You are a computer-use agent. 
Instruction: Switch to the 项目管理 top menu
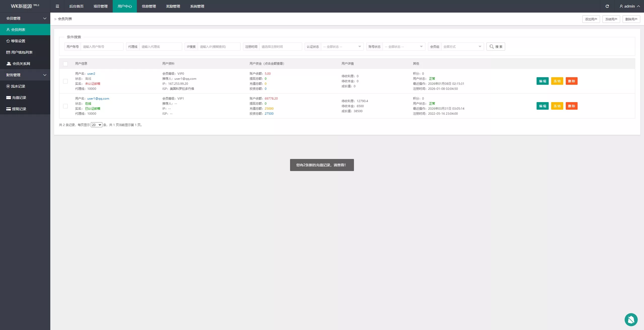[x=100, y=6]
